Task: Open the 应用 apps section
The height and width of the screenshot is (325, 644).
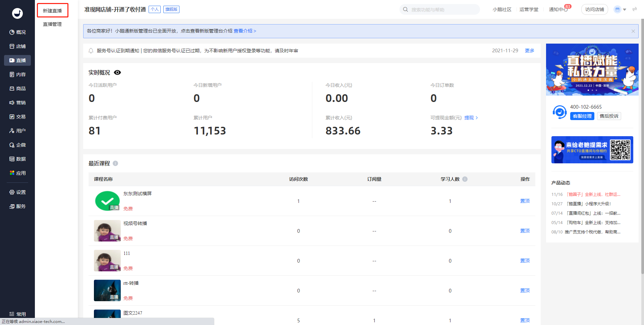Action: [x=17, y=173]
